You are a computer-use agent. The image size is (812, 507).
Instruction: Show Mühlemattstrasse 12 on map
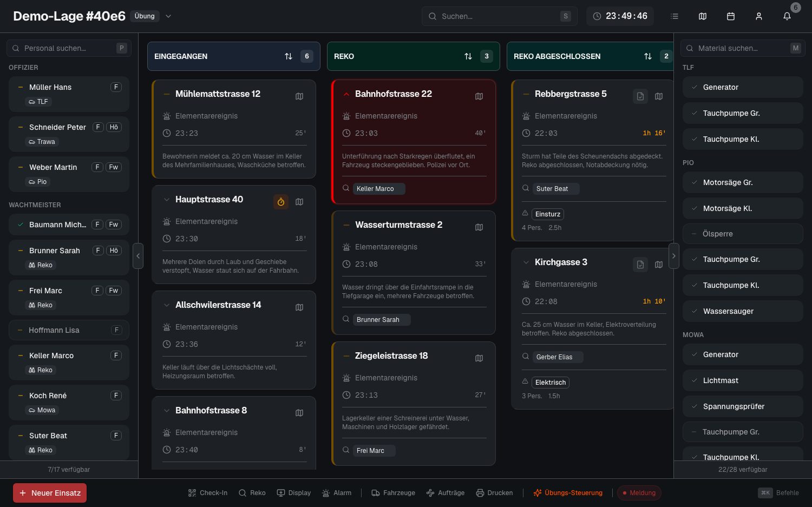tap(299, 96)
